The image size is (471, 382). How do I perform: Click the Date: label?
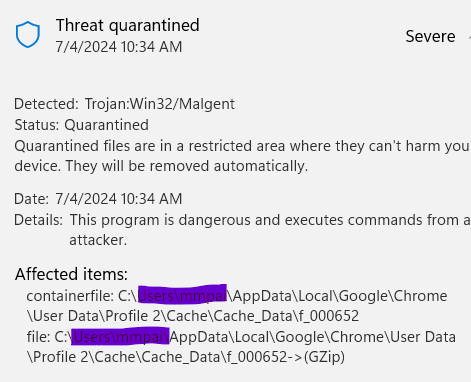click(31, 199)
